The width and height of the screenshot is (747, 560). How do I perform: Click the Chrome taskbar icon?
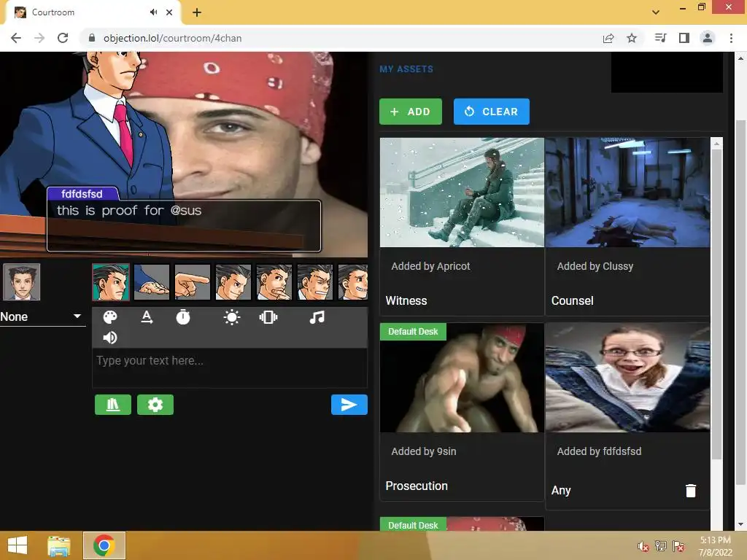coord(104,545)
